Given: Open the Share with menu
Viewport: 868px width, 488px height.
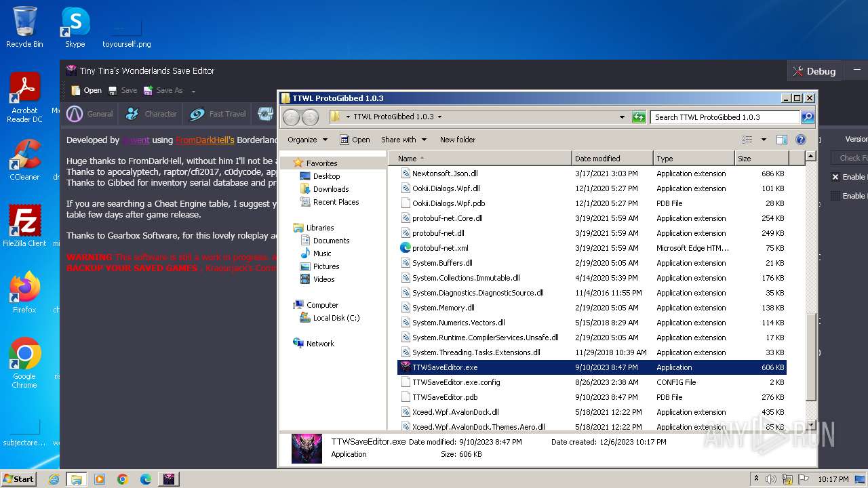Looking at the screenshot, I should [x=403, y=140].
